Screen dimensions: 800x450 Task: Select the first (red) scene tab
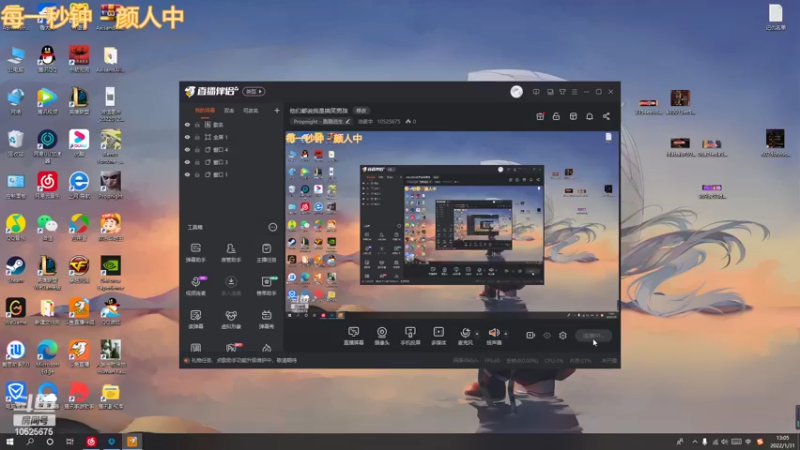[x=205, y=111]
